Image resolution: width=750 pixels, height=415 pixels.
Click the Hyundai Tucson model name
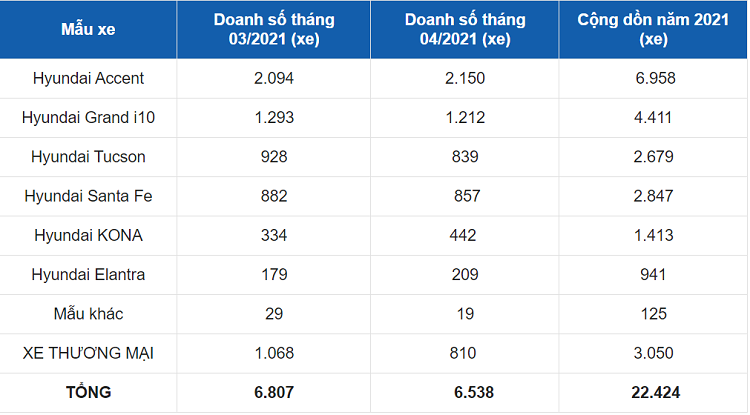(x=88, y=157)
